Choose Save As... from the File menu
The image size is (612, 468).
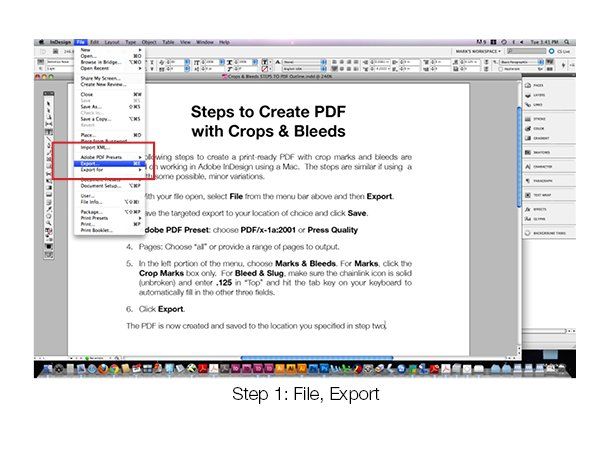(110, 107)
